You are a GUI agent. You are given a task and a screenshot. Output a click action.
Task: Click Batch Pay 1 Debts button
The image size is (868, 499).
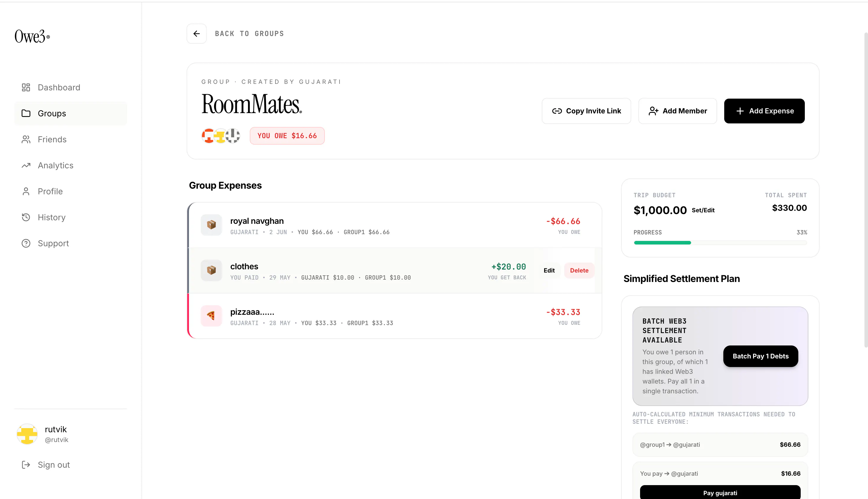[x=761, y=356]
